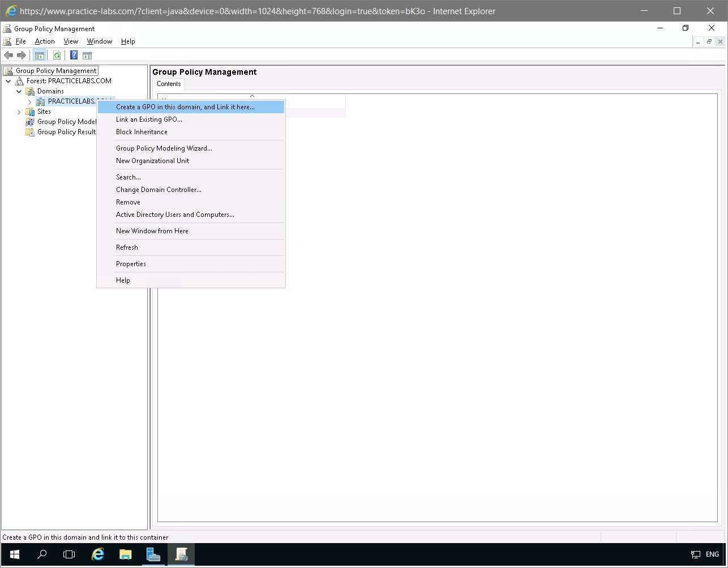Click the Forward arrow navigation icon

coord(22,55)
